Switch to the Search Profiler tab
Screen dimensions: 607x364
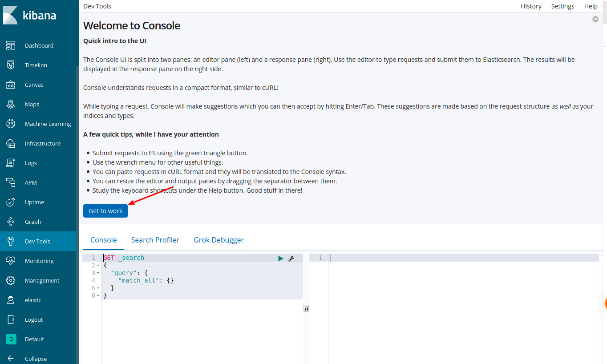(x=155, y=240)
